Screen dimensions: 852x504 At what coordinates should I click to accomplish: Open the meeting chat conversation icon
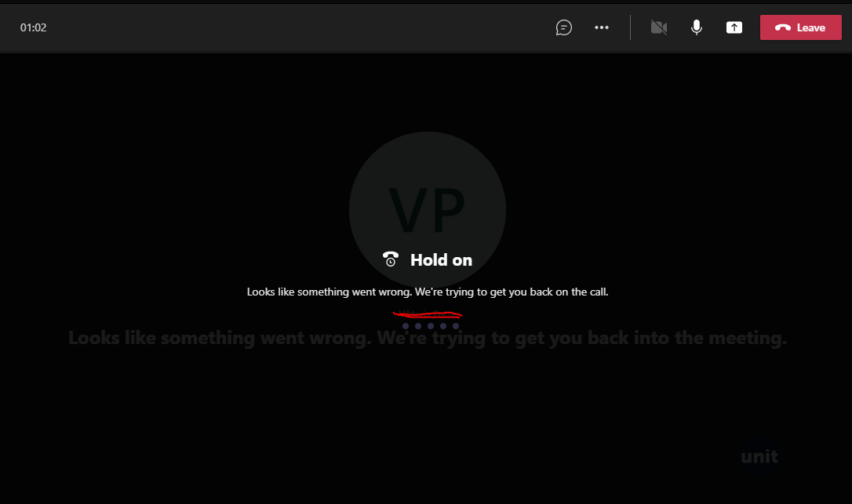coord(563,27)
